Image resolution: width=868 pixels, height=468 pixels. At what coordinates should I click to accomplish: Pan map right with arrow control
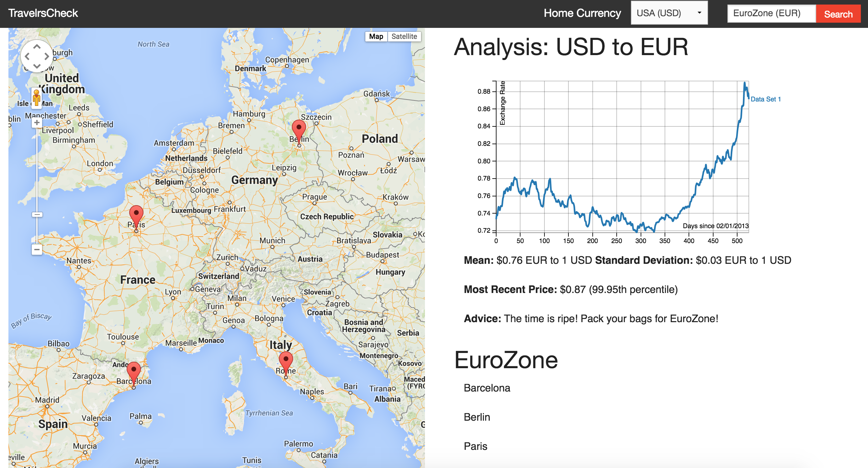(x=47, y=56)
